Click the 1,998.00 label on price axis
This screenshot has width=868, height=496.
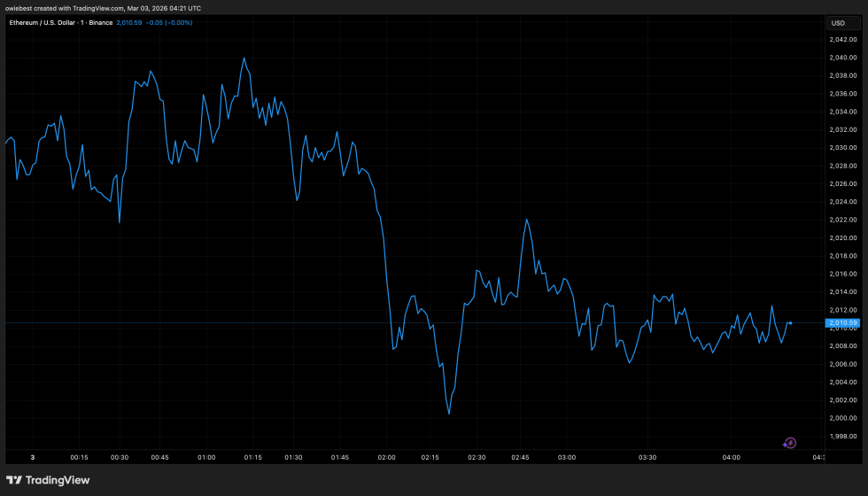841,436
